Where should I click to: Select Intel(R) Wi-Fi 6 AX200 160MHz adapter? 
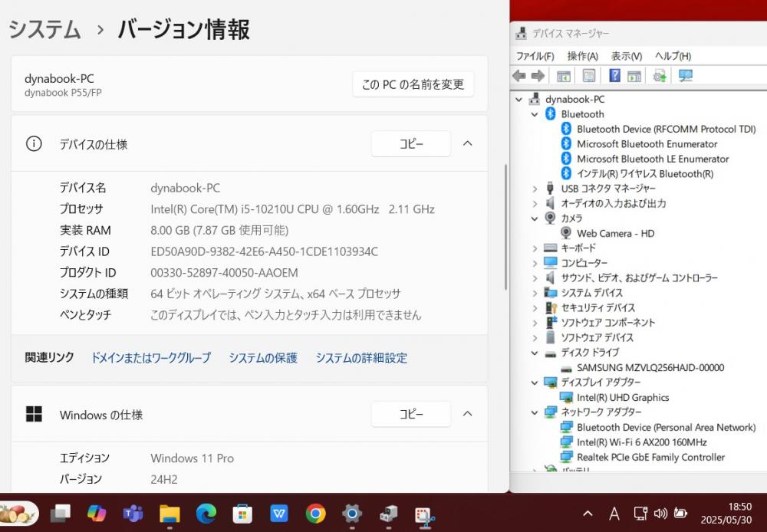(642, 442)
